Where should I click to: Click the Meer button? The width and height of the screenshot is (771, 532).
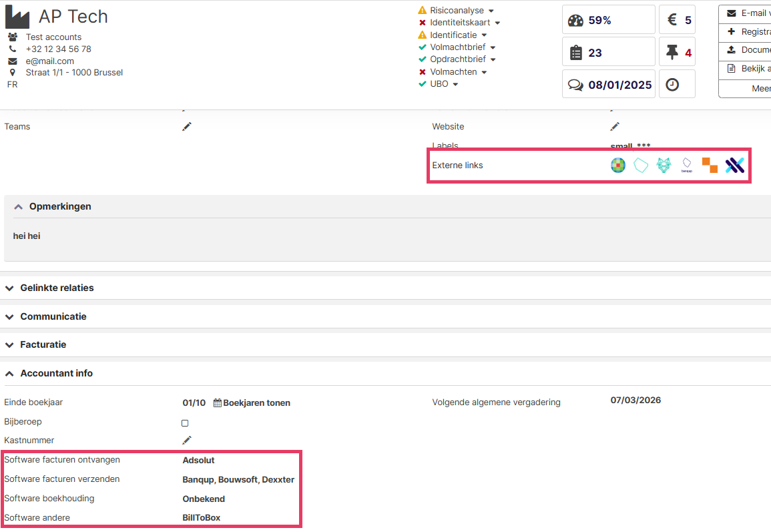tap(745, 89)
